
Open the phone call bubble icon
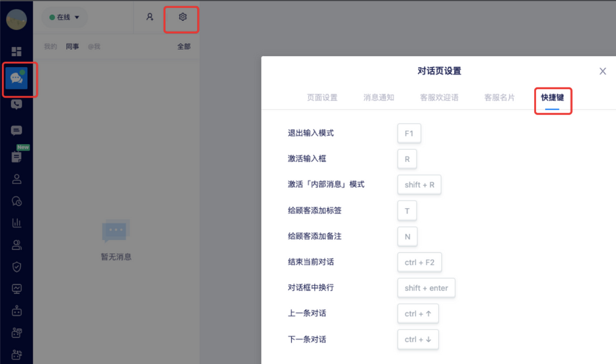coord(17,105)
